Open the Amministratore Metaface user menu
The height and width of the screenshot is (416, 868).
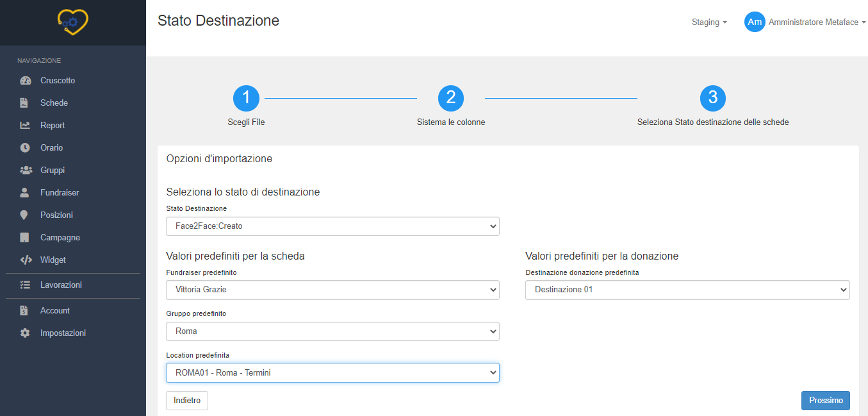tap(805, 22)
